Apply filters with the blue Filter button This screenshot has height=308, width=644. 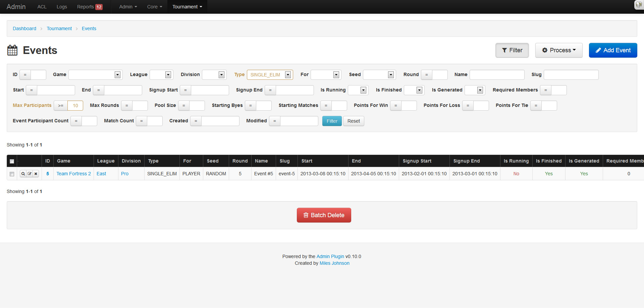pyautogui.click(x=332, y=121)
